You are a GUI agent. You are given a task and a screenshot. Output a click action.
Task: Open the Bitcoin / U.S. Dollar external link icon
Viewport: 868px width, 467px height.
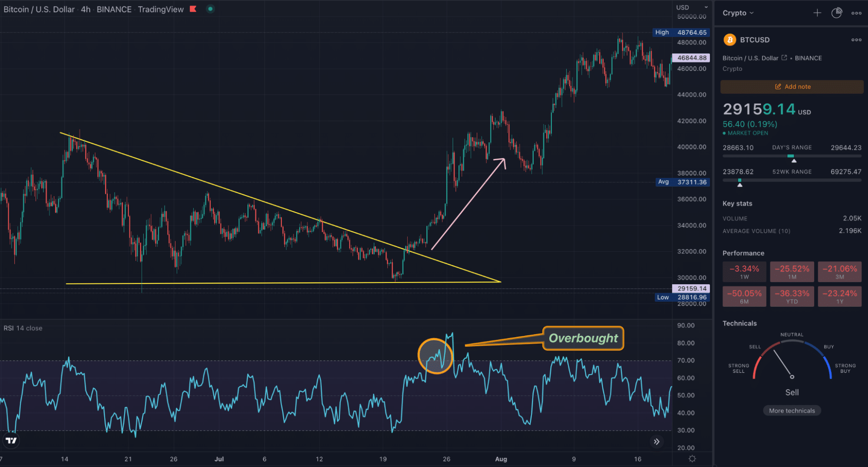pyautogui.click(x=784, y=58)
